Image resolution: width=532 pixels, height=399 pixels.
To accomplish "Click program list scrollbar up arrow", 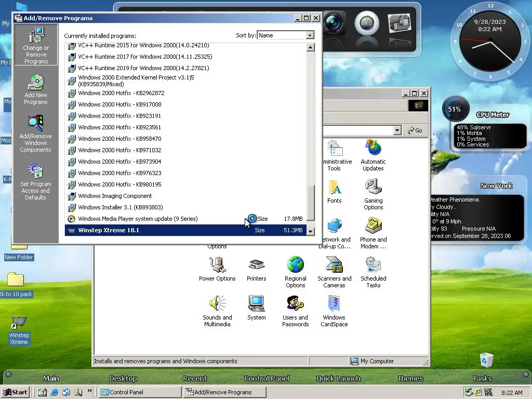I will (x=310, y=47).
